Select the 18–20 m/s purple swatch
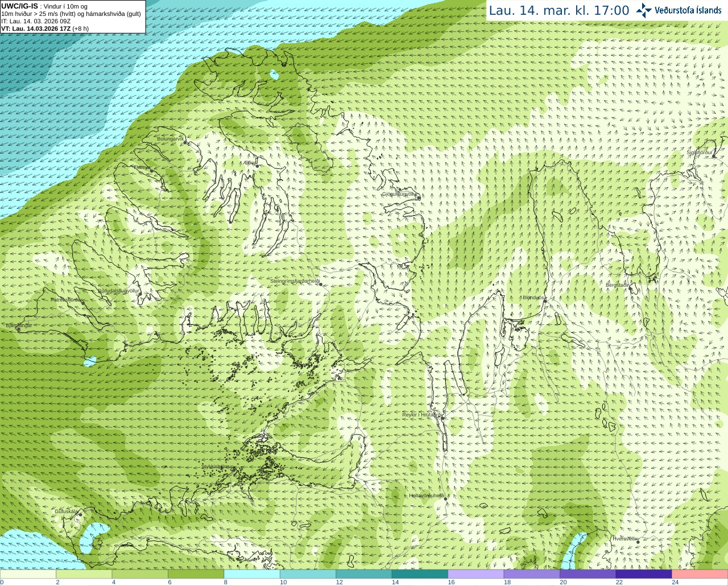The image size is (728, 586). click(532, 574)
